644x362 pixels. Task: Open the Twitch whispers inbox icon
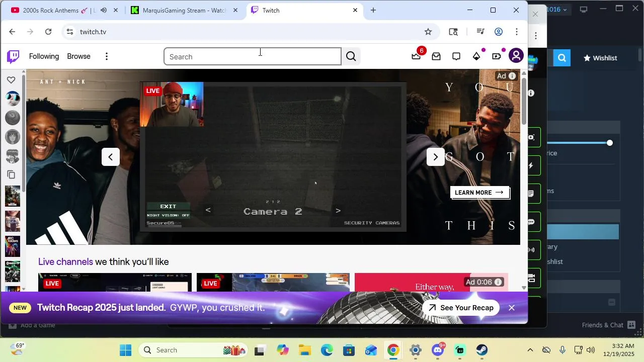click(x=436, y=56)
